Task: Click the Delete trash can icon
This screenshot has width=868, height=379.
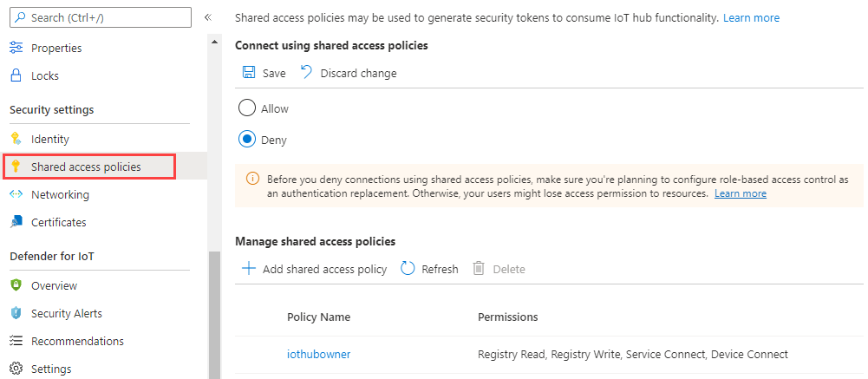Action: click(479, 269)
